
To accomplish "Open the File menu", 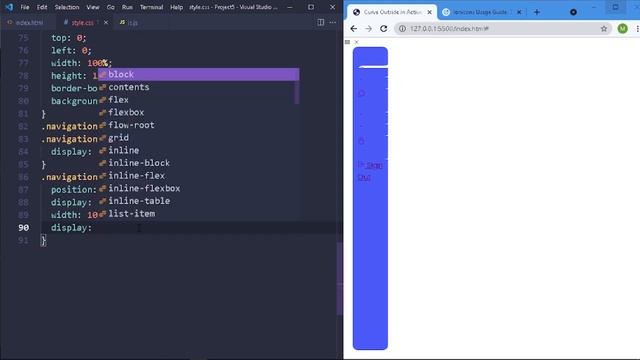I will click(24, 7).
